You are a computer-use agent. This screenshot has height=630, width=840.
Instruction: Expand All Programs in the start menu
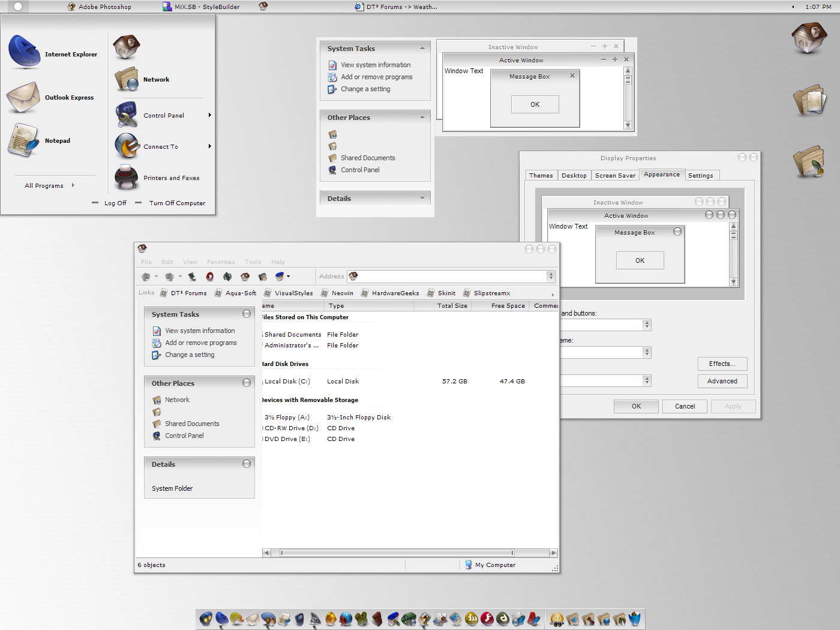(50, 185)
